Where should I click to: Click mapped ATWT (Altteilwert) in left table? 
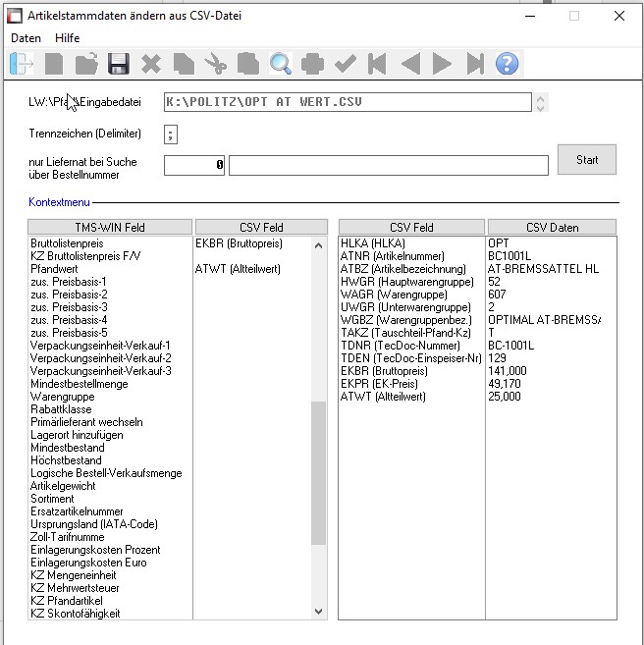[238, 269]
